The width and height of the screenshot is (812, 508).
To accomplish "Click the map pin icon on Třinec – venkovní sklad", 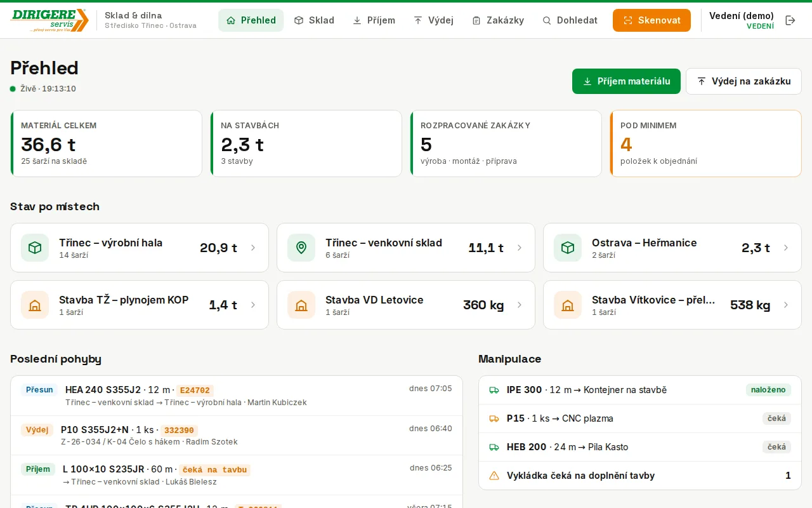I will coord(301,248).
